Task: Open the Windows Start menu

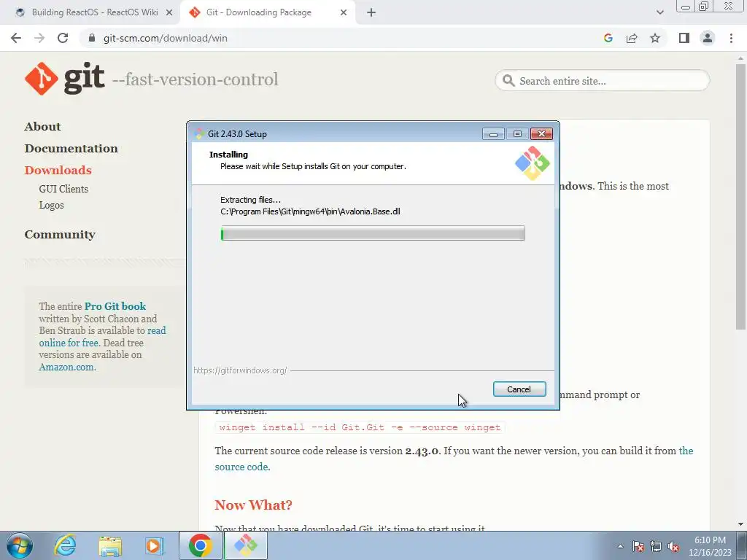Action: coord(20,545)
